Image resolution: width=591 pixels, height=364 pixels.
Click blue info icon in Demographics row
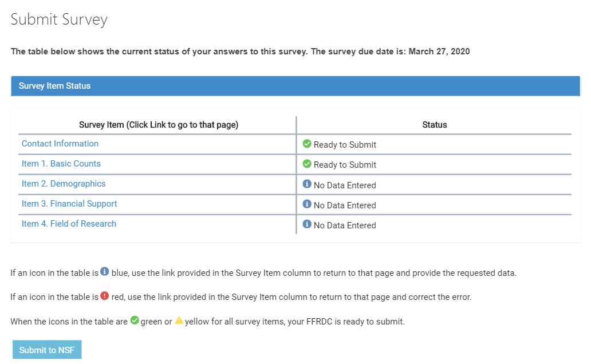click(x=307, y=184)
